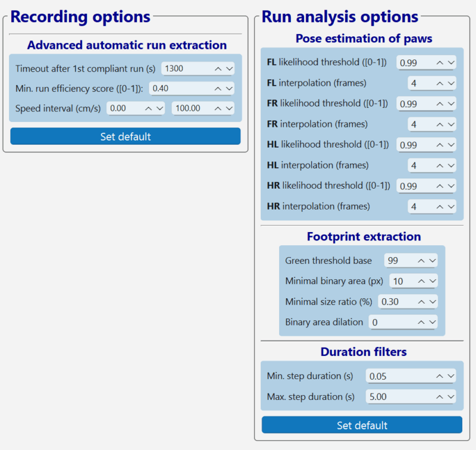The height and width of the screenshot is (450, 476).
Task: Increase the Green threshold base value
Action: tap(421, 261)
